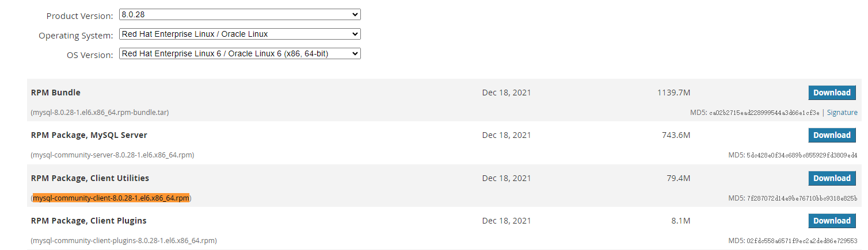Viewport: 868px width, 250px height.
Task: Click the RPM Bundle title
Action: (x=56, y=93)
